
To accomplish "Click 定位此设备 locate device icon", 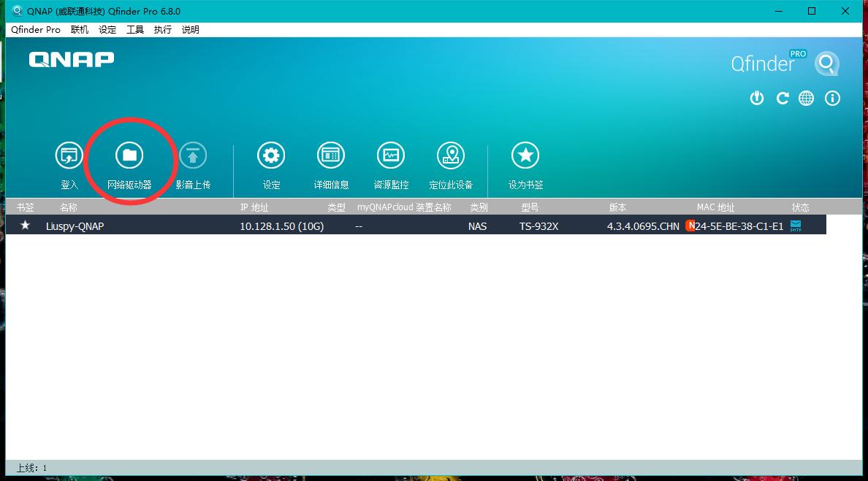I will tap(451, 155).
